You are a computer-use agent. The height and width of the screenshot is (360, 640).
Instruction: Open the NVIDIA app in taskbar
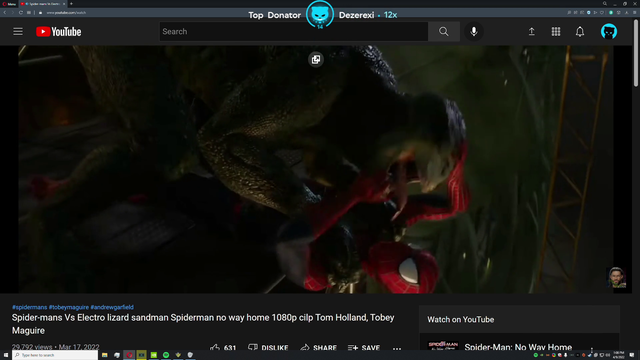pyautogui.click(x=154, y=355)
